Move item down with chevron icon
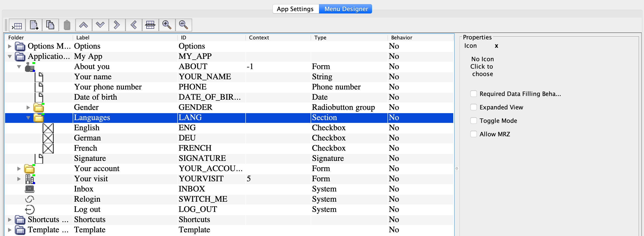This screenshot has height=236, width=644. [100, 25]
